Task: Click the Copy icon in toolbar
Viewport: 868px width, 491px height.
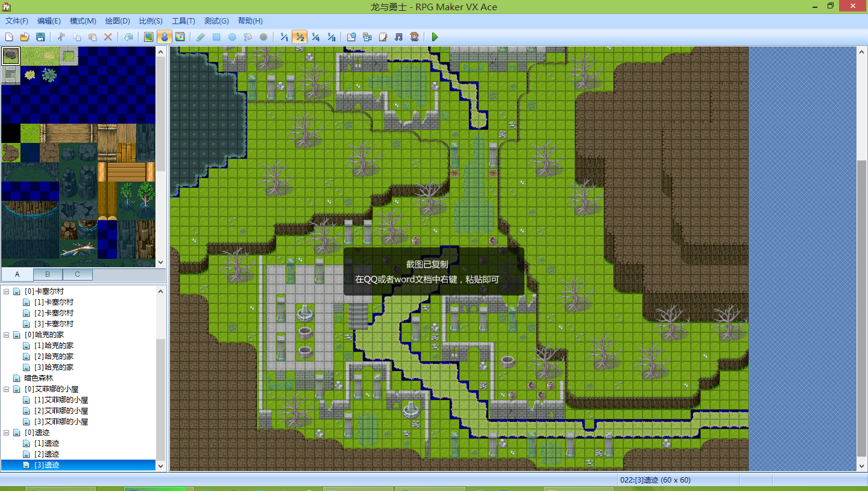Action: point(77,37)
